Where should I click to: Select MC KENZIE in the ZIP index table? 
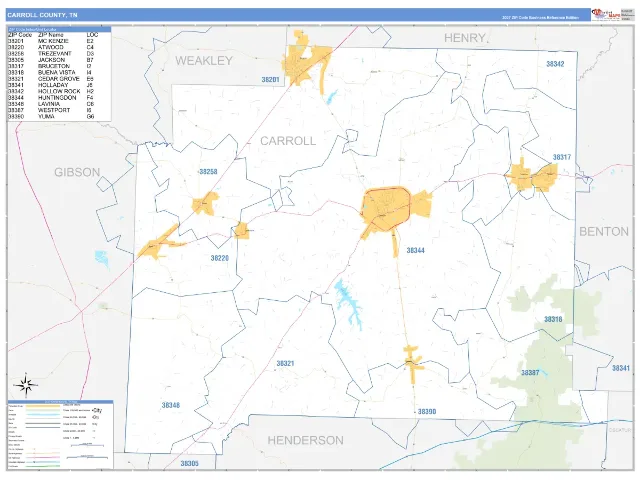coord(53,41)
